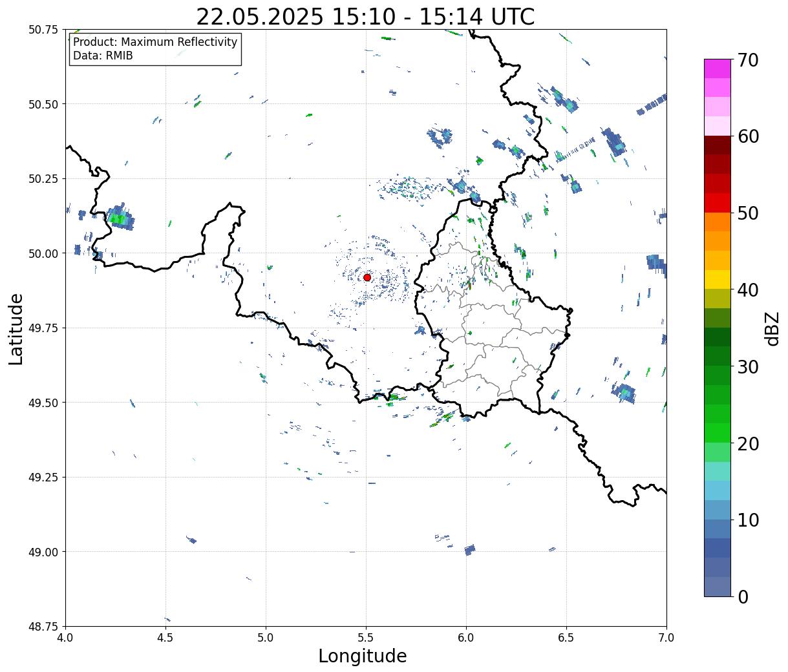Pick the orange swatch just below 50 dBZ
Image resolution: width=788 pixels, height=672 pixels.
coord(717,222)
